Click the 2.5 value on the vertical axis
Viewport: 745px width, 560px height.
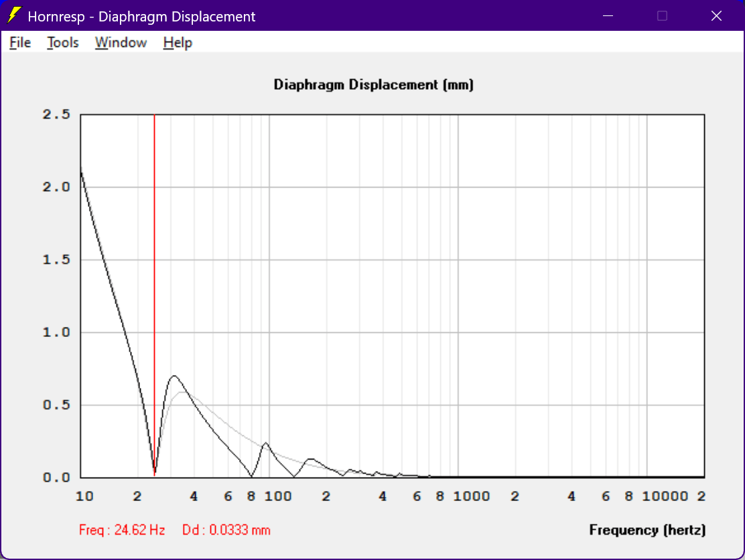(x=56, y=115)
